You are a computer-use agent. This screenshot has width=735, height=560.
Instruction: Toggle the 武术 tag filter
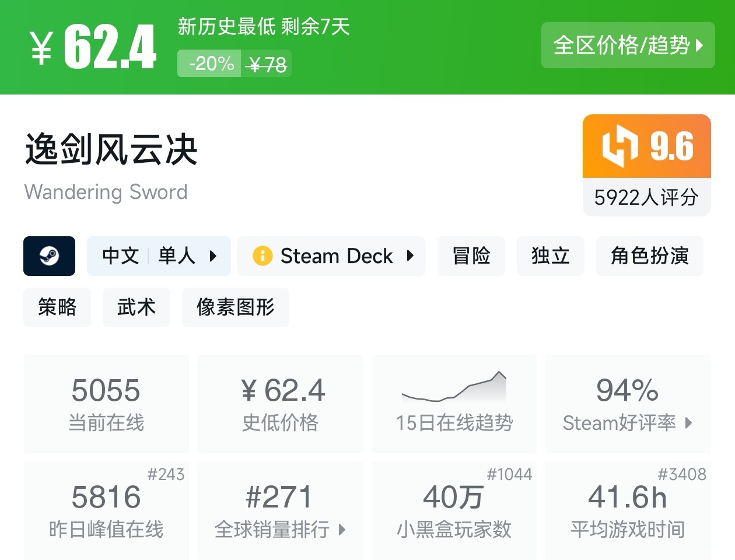pyautogui.click(x=136, y=307)
